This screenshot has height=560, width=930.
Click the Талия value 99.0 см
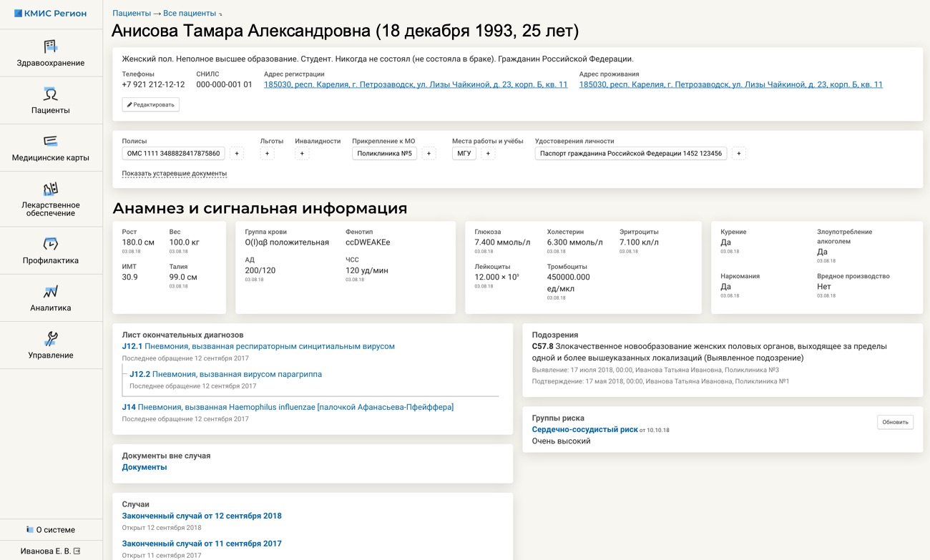pyautogui.click(x=183, y=277)
